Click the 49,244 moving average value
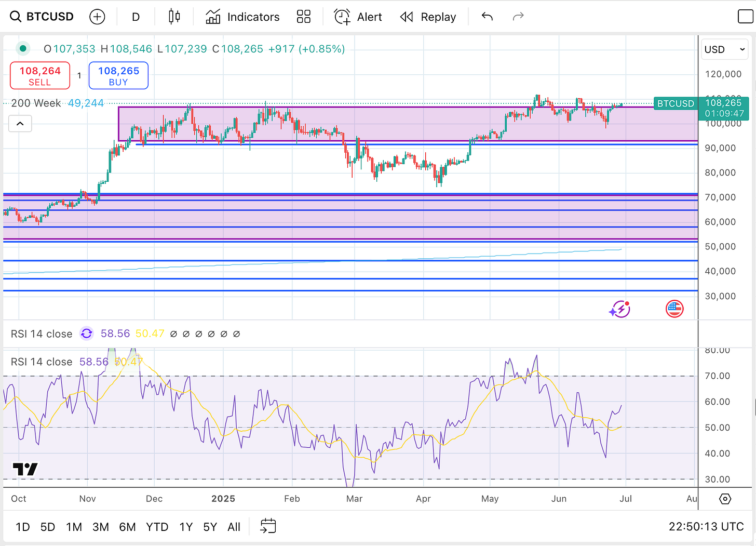The width and height of the screenshot is (756, 546). [86, 103]
